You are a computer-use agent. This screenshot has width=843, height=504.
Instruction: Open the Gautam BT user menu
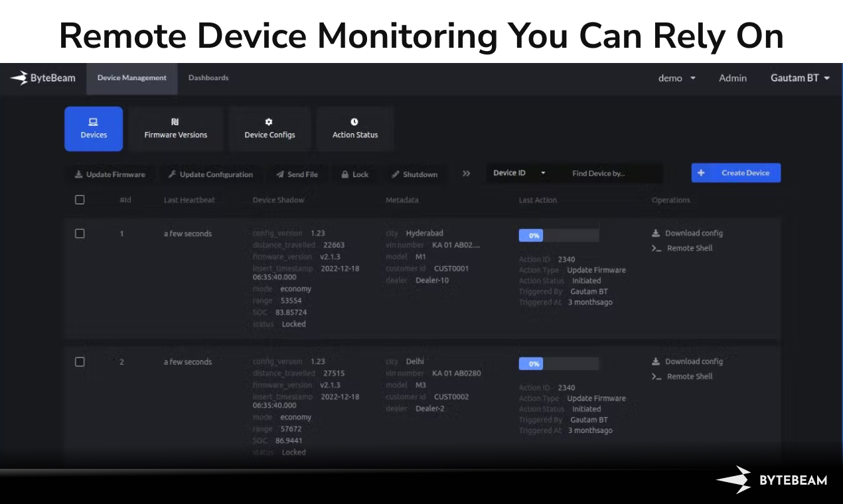pos(801,78)
